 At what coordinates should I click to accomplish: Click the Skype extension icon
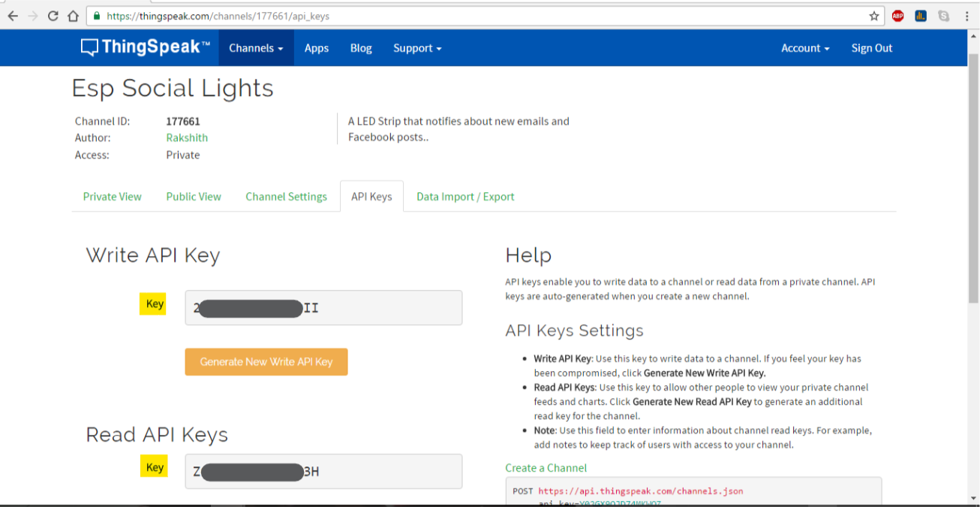coord(943,16)
